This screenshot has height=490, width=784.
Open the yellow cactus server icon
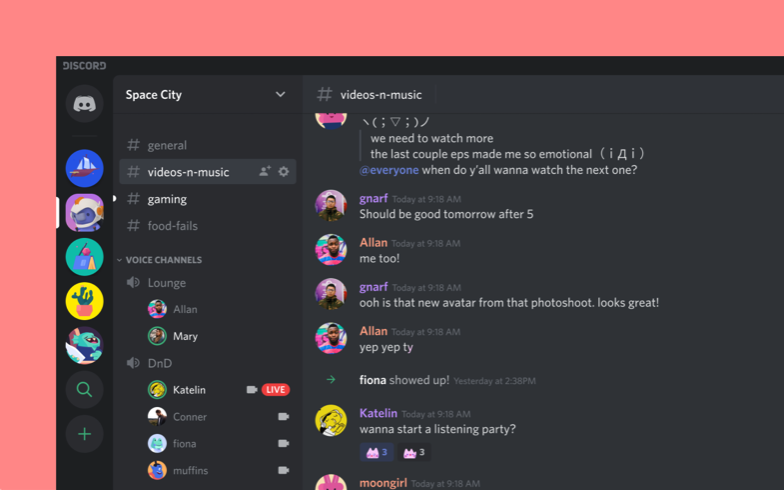point(84,301)
